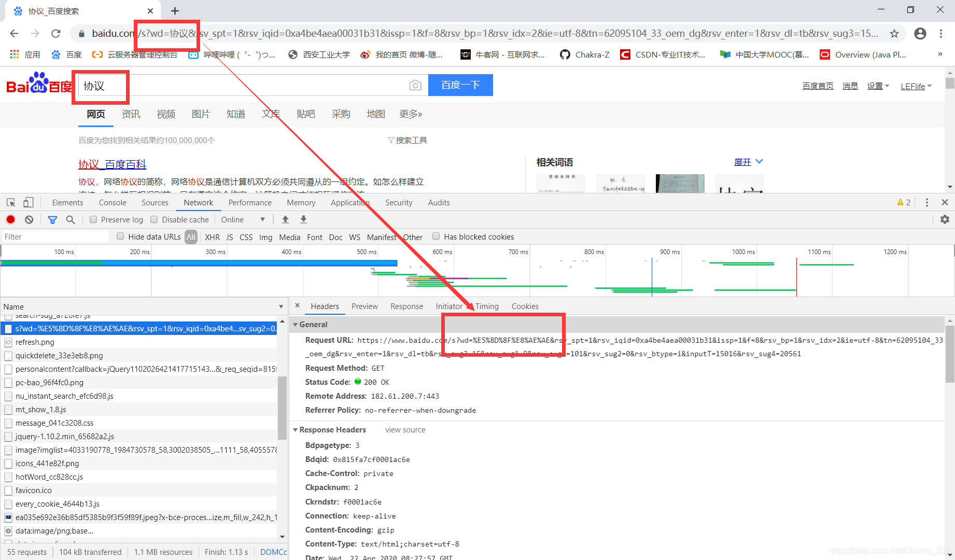This screenshot has width=955, height=560.
Task: Open DevTools customize three-dot menu
Action: click(927, 203)
